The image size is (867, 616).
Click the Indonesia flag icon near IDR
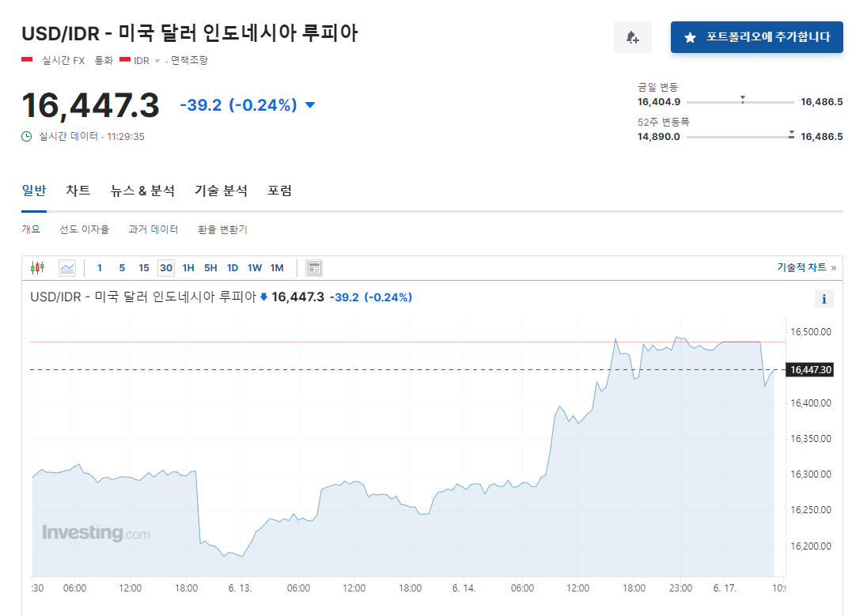point(123,60)
